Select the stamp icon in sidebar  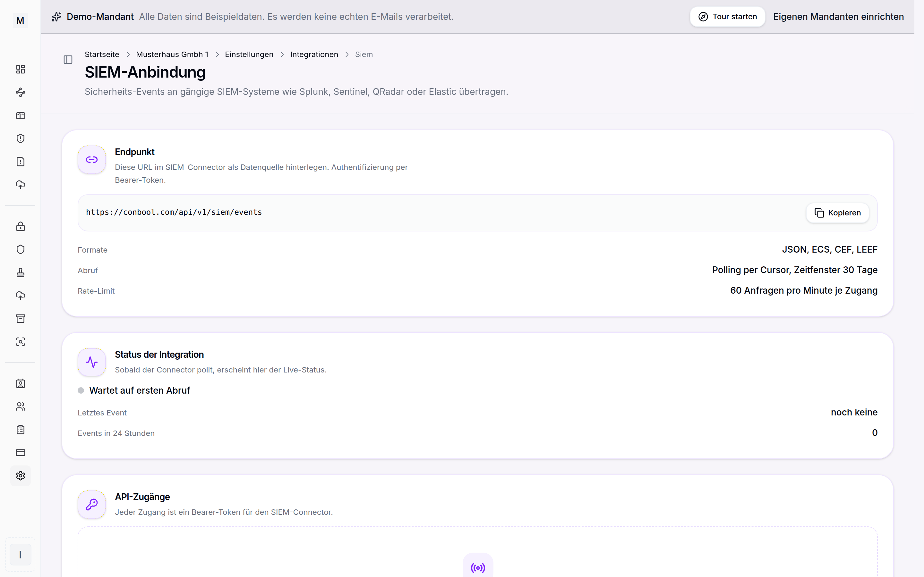(20, 272)
